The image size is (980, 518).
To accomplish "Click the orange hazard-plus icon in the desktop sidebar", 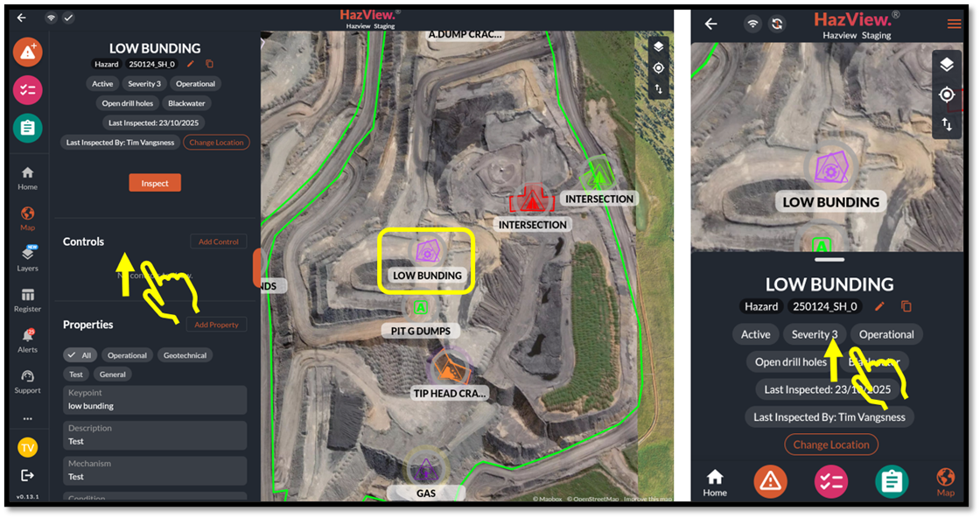I will (x=27, y=52).
